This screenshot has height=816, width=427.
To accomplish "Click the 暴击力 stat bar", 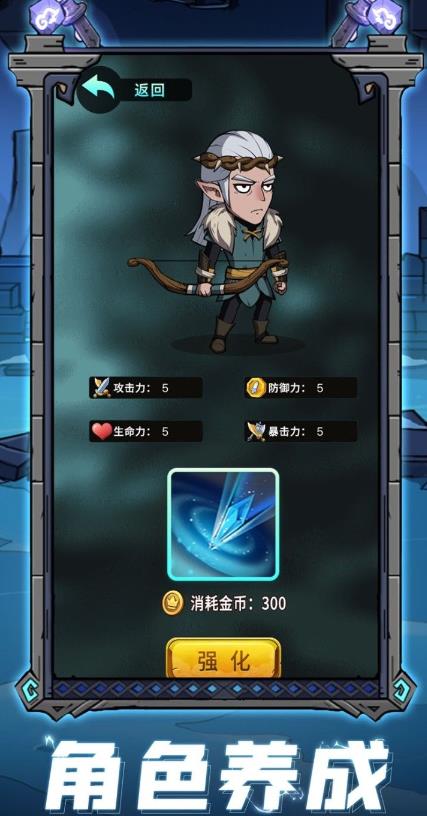I will click(x=301, y=431).
